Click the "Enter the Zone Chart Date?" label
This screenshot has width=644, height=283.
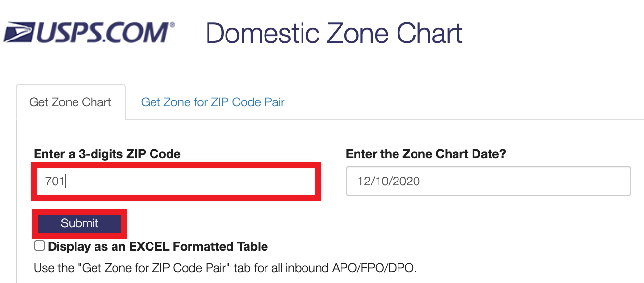tap(426, 154)
